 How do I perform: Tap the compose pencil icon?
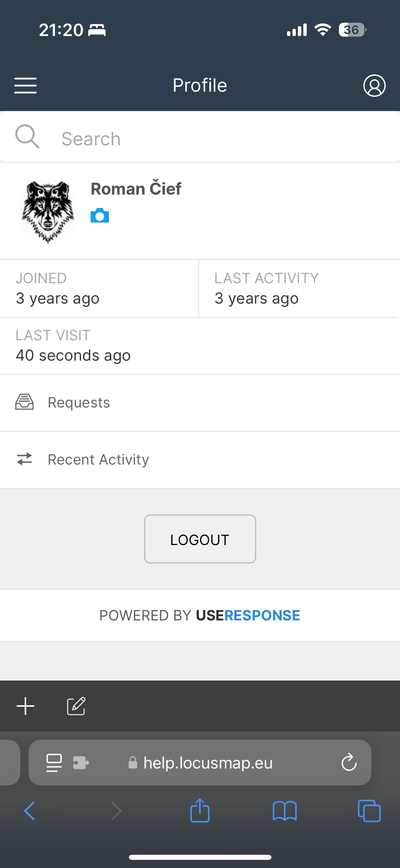[76, 706]
